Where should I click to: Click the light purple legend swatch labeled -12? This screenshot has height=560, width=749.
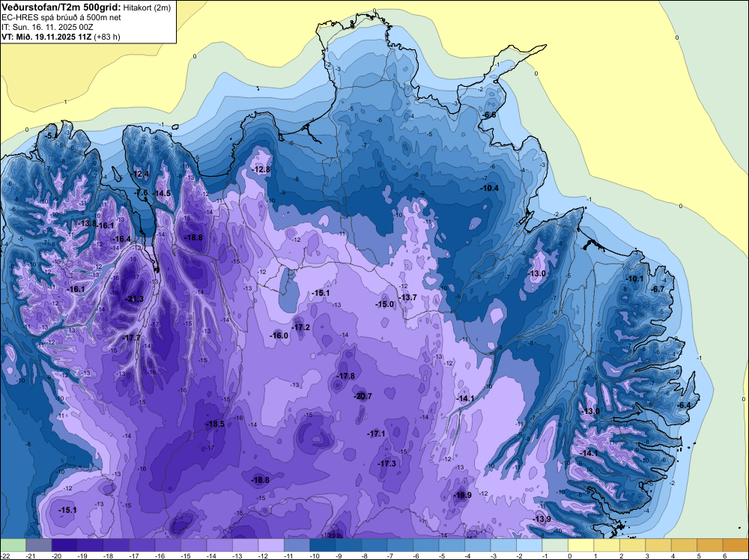[271, 545]
